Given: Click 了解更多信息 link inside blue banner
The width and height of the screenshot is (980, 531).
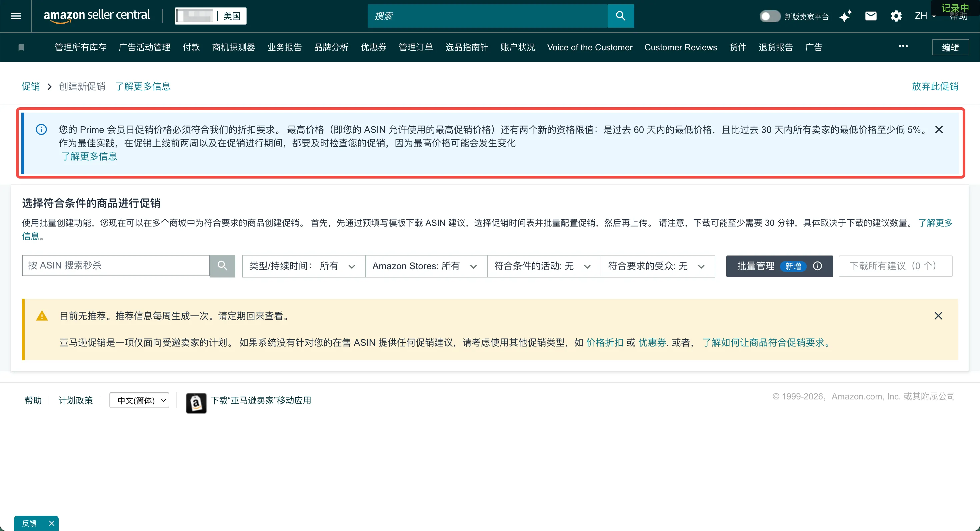Looking at the screenshot, I should tap(89, 156).
